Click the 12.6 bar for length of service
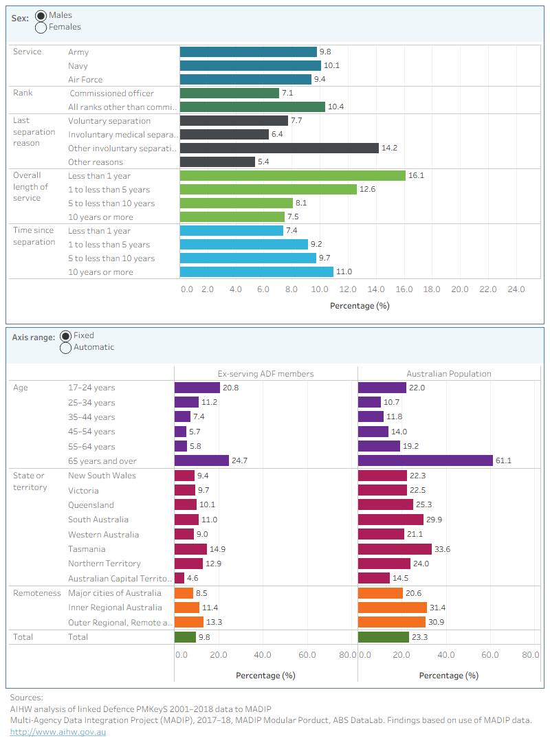Screen dimensions: 550x756 click(x=268, y=190)
